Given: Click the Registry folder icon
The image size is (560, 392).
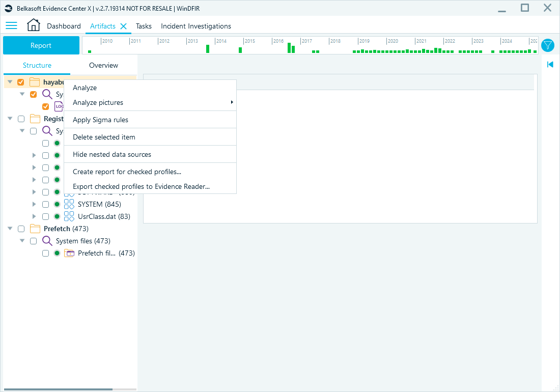Looking at the screenshot, I should (x=35, y=119).
